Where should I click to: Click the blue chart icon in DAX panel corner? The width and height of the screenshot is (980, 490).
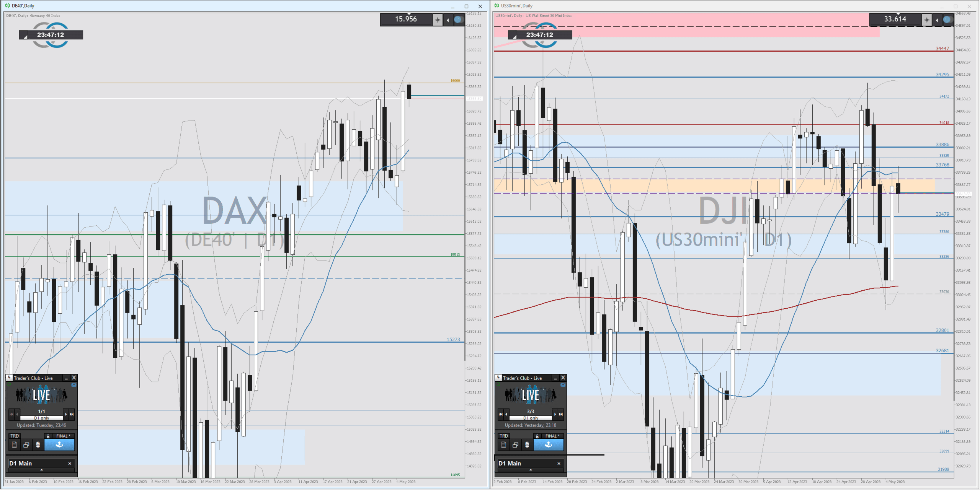pos(74,385)
